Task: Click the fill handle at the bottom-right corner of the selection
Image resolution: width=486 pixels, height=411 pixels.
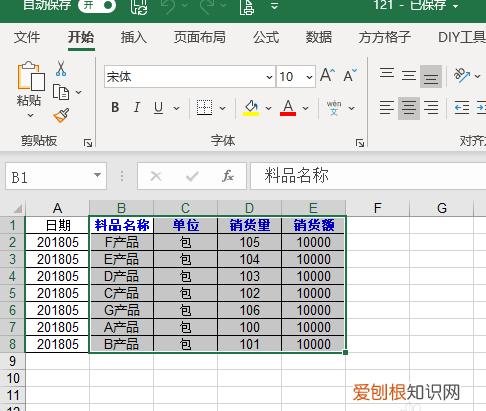Action: click(x=345, y=352)
